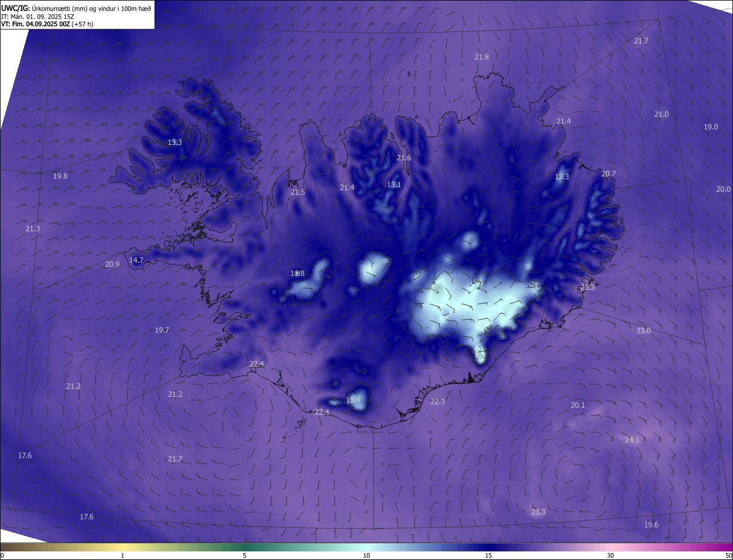This screenshot has width=733, height=560.
Task: Click the 13.1 value label
Action: (394, 184)
